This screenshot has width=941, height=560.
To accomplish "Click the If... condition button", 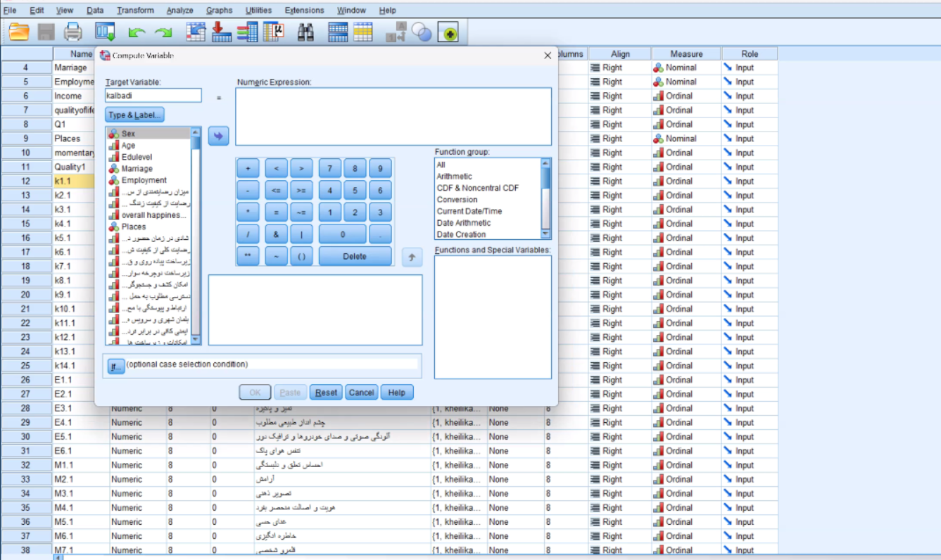I will click(115, 367).
